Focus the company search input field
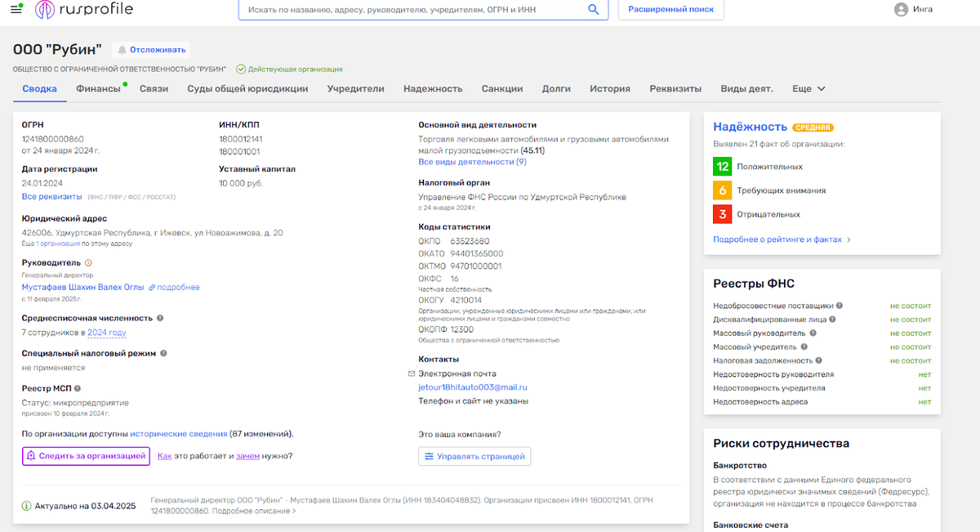Screen dimensions: 980x532 412,10
